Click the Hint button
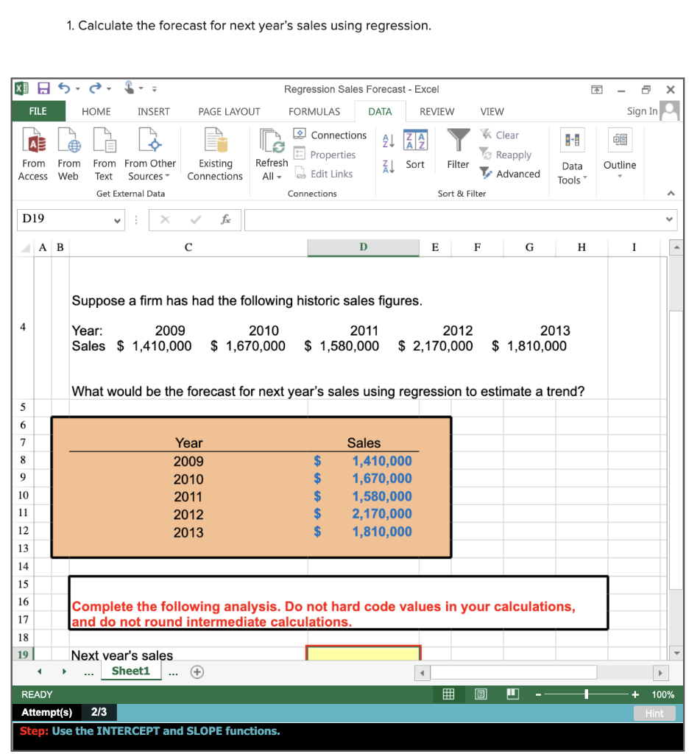This screenshot has width=700, height=754. point(654,713)
